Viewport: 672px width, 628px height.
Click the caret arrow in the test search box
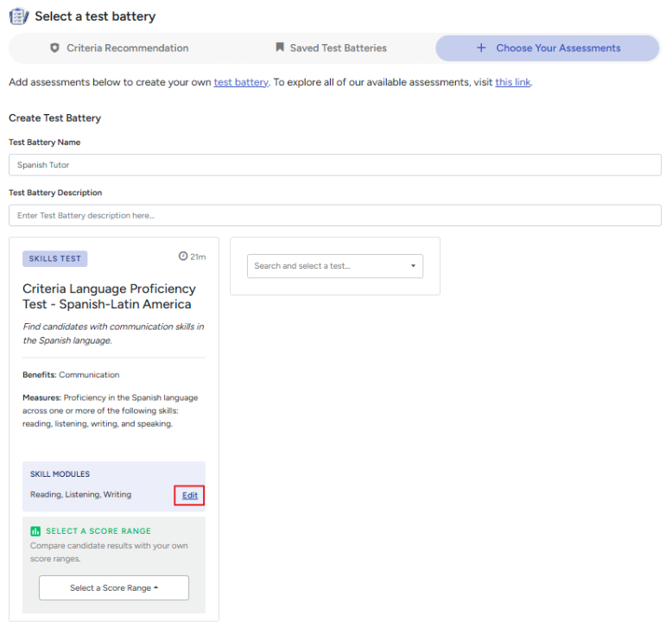coord(413,266)
